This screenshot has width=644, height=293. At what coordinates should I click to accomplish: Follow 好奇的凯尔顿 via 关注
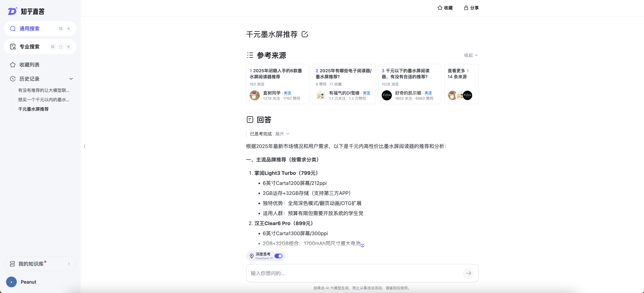[428, 93]
